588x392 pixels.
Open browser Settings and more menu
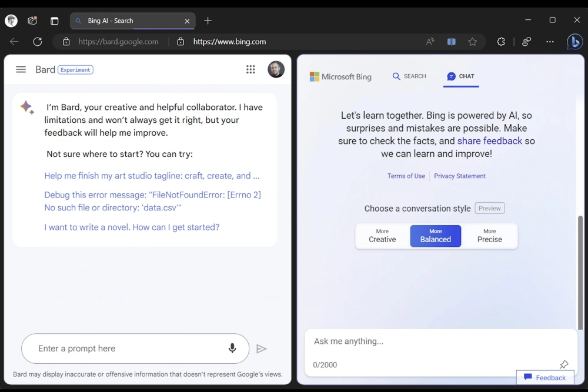point(550,42)
